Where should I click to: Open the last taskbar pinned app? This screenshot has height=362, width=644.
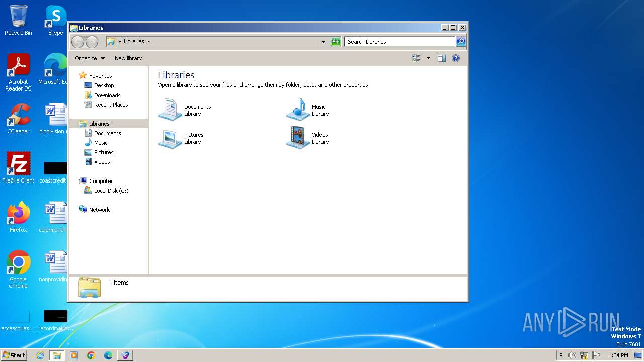tap(125, 355)
